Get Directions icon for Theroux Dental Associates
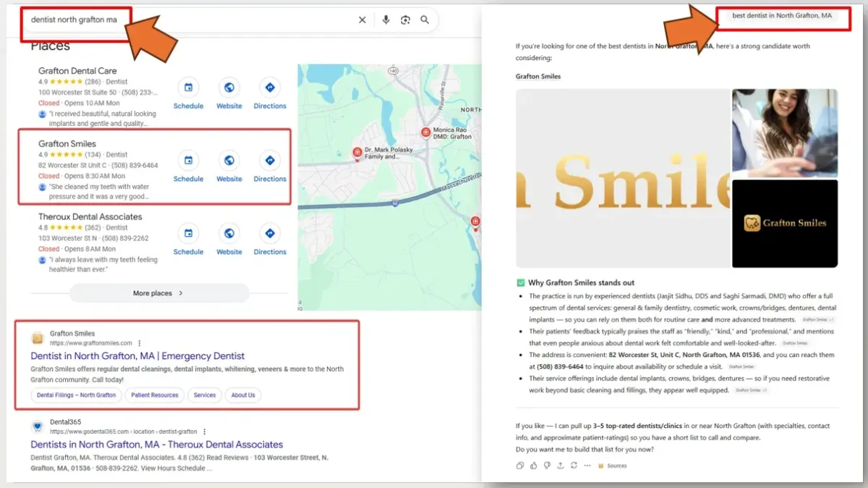The width and height of the screenshot is (868, 488). click(x=270, y=234)
